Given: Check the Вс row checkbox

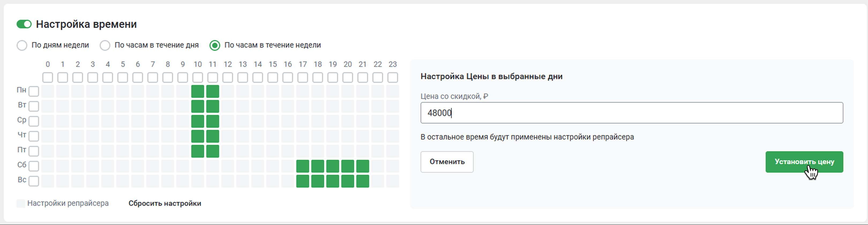Looking at the screenshot, I should [x=34, y=181].
